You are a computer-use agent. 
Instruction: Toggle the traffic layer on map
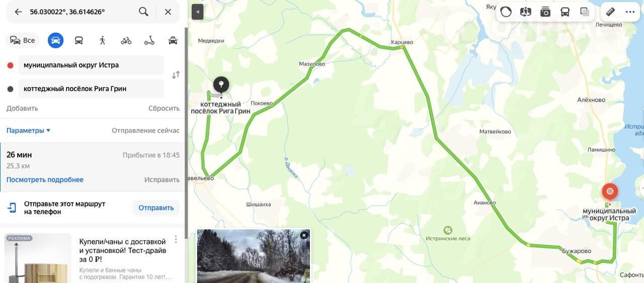pyautogui.click(x=506, y=12)
